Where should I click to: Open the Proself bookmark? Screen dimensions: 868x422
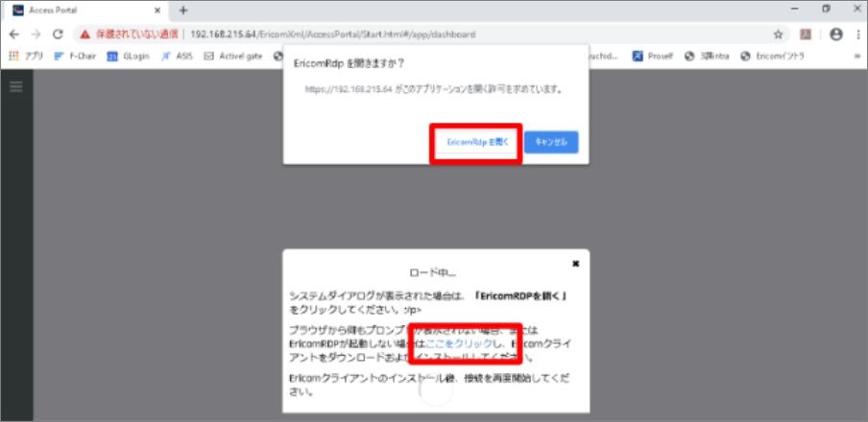tap(653, 56)
